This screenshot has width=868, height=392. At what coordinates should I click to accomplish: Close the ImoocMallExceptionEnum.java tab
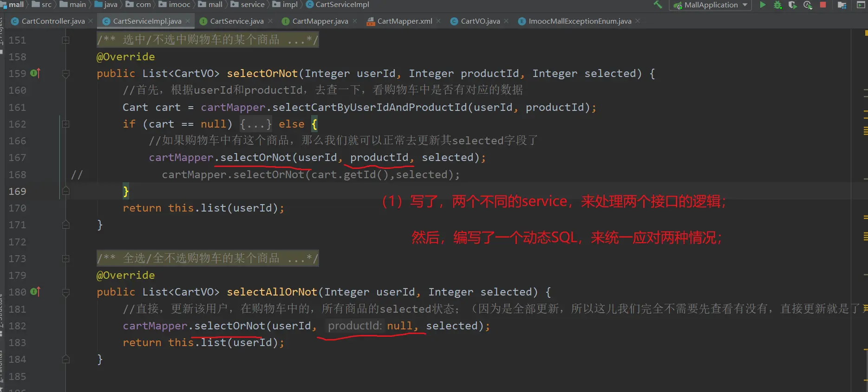click(638, 21)
